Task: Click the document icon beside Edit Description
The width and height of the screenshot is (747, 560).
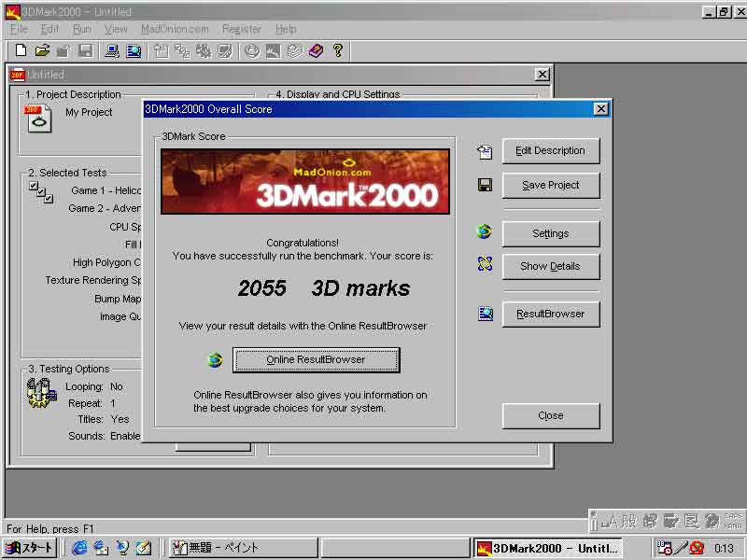Action: (x=485, y=152)
